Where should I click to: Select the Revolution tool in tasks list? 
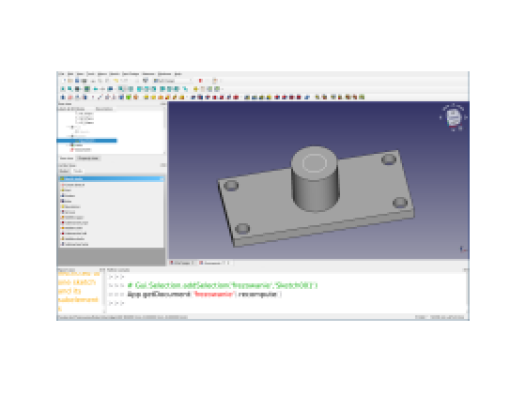tap(72, 207)
